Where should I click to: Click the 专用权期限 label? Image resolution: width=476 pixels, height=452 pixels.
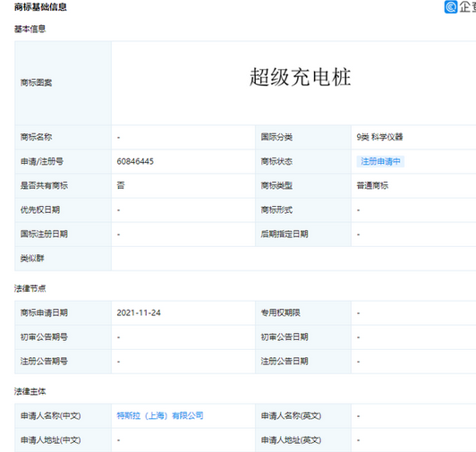click(281, 313)
